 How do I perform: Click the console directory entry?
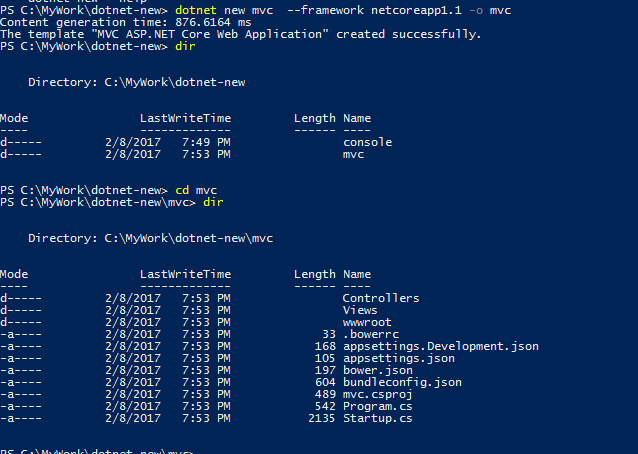[x=367, y=142]
